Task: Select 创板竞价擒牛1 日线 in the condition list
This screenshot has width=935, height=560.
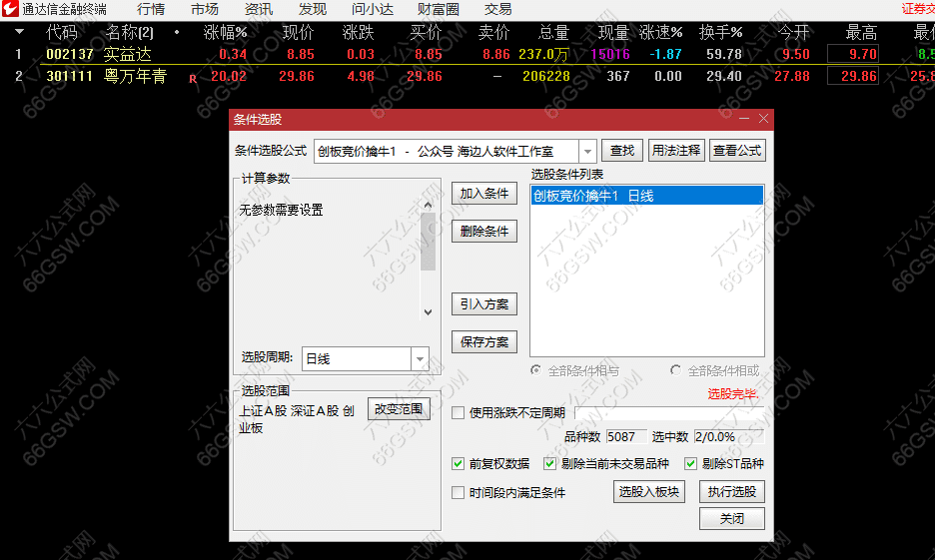Action: point(647,196)
